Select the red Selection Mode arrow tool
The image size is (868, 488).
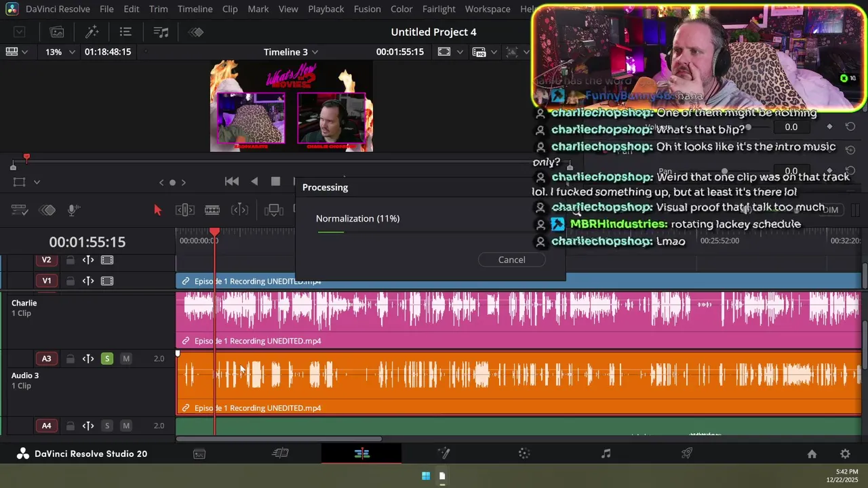157,210
